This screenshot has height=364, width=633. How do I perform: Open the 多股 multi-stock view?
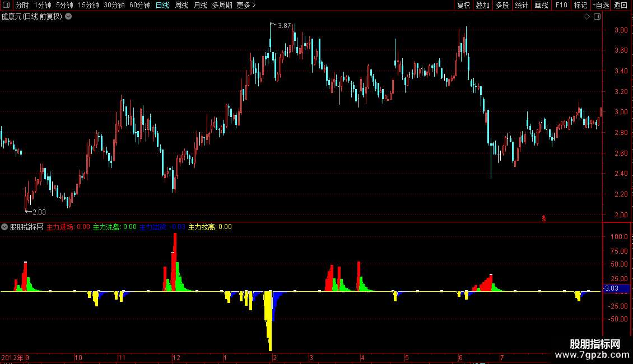point(502,5)
